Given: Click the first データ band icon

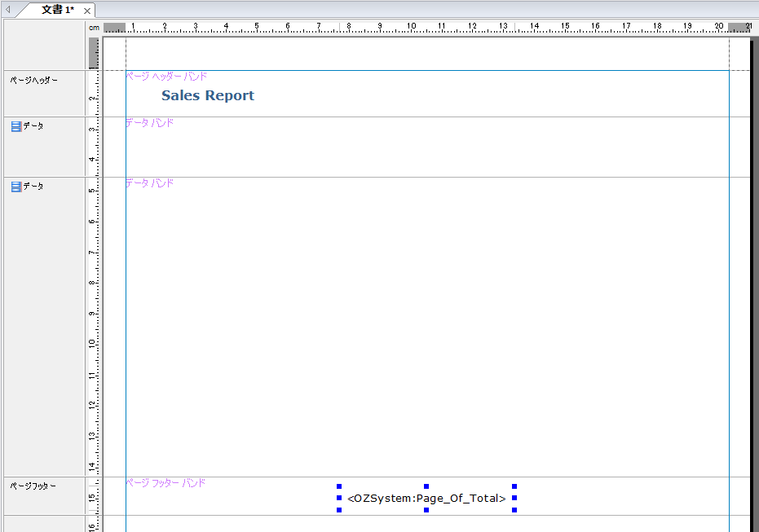Looking at the screenshot, I should coord(16,126).
